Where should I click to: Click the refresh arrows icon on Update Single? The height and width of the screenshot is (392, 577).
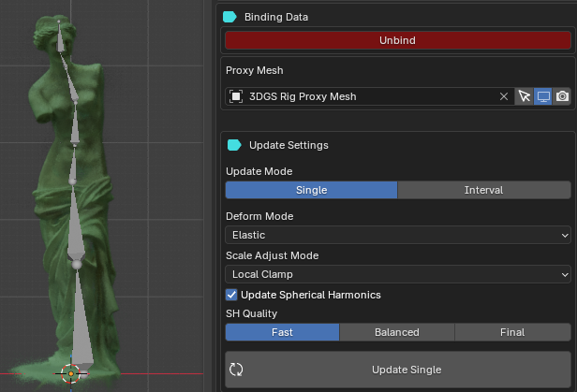pos(236,370)
